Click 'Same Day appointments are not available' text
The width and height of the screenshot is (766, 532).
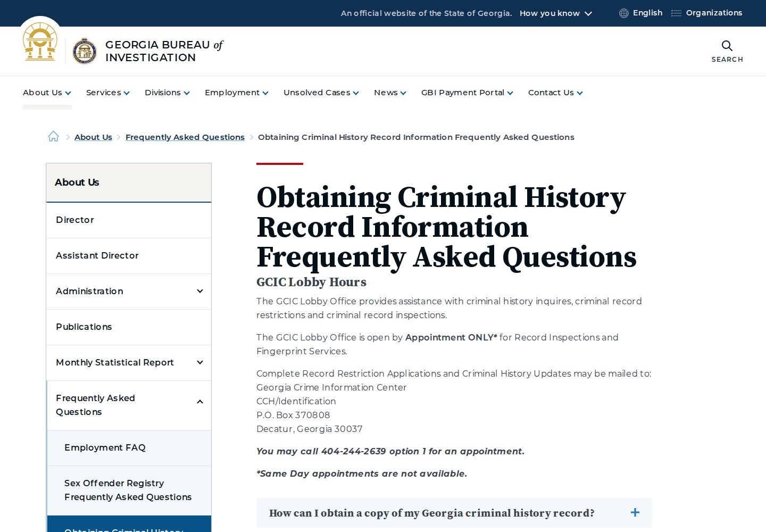coord(362,473)
